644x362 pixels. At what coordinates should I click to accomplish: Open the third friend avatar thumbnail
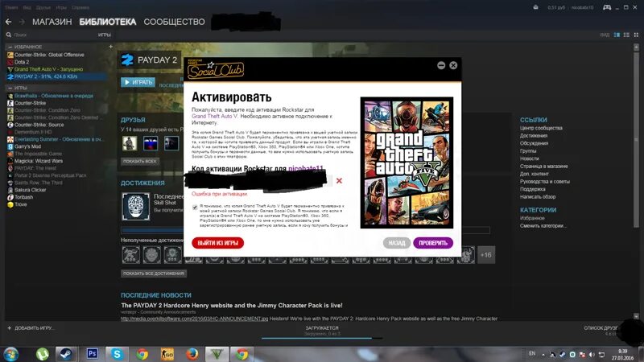tap(171, 143)
